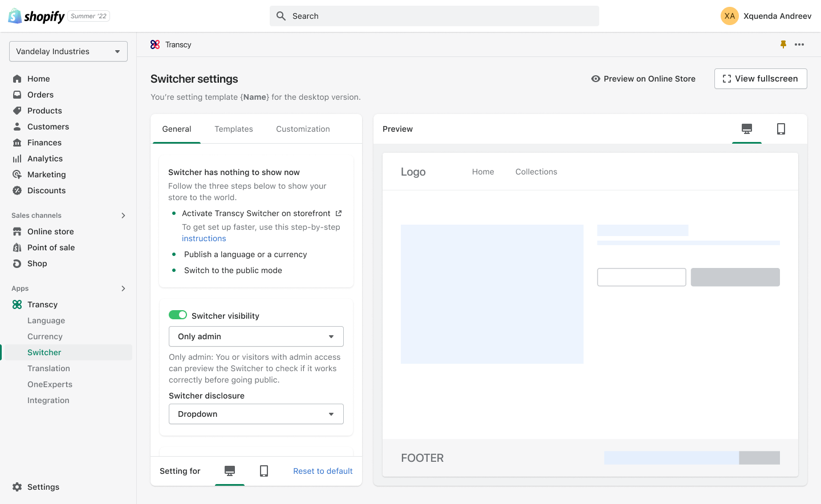Click the Home link in preview
Image resolution: width=821 pixels, height=504 pixels.
[x=483, y=172]
